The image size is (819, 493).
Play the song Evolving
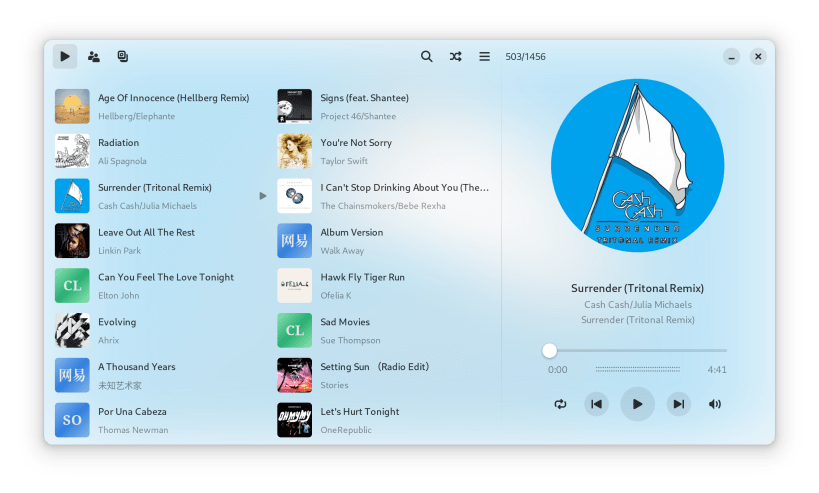tap(161, 331)
